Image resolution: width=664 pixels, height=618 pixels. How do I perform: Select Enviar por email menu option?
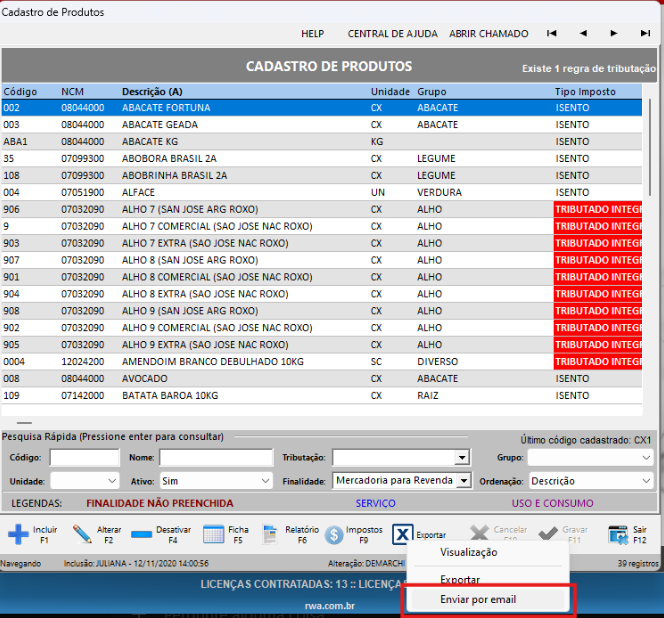pos(478,600)
